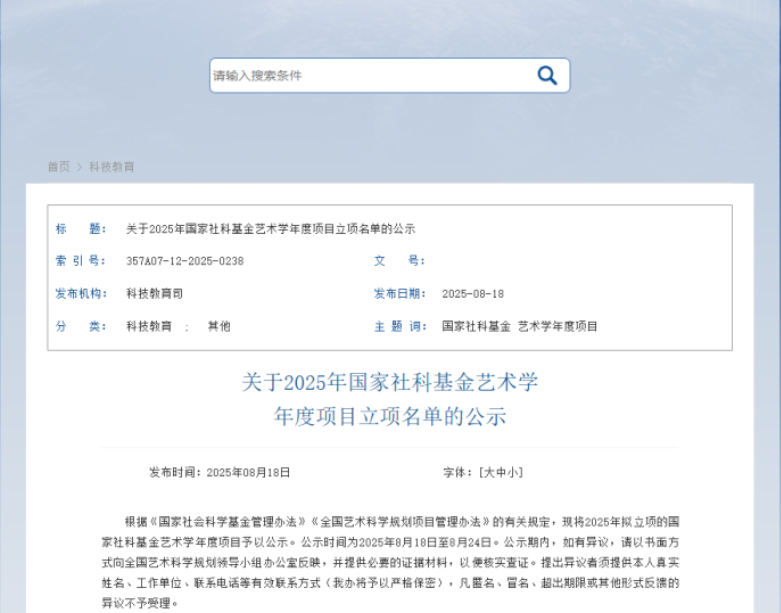Focus the search input field
This screenshot has height=613, width=781.
(x=370, y=75)
